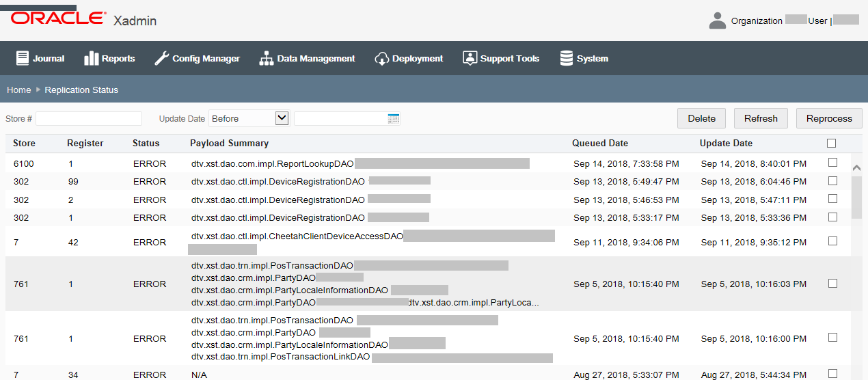Sort by Update Date column header
Viewport: 868px width, 380px height.
pos(726,144)
